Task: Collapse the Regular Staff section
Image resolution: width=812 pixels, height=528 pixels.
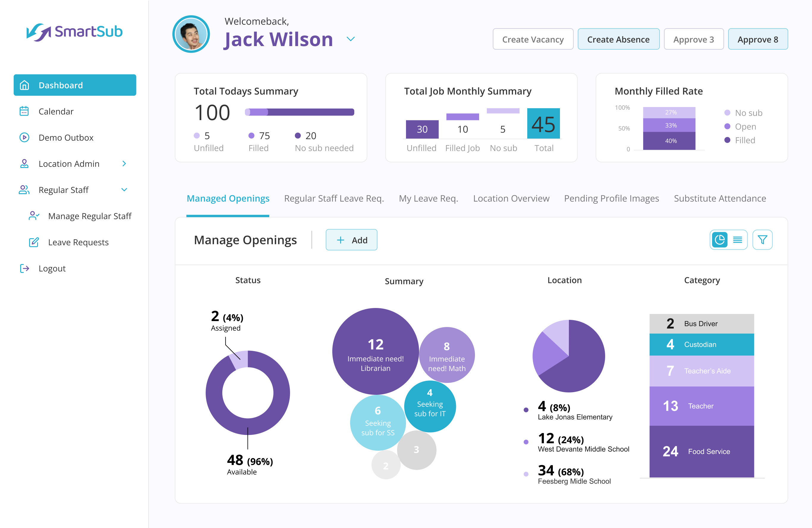Action: [124, 190]
